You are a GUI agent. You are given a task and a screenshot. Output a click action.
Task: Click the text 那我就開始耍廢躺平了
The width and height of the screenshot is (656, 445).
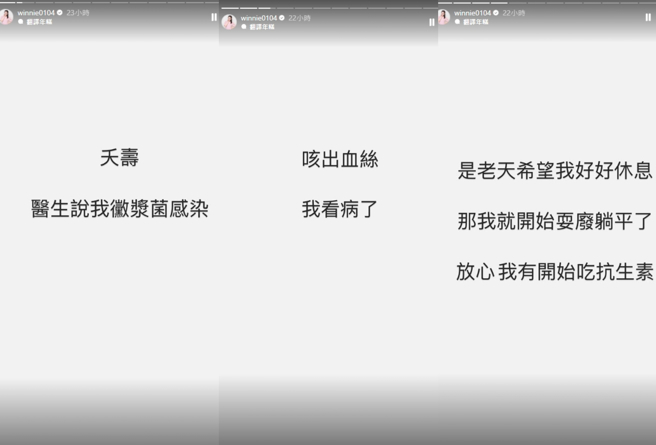coord(555,221)
